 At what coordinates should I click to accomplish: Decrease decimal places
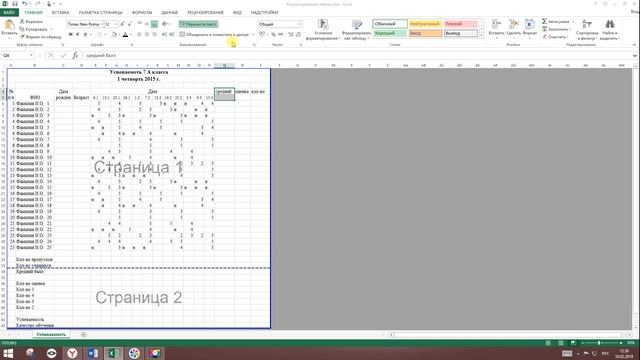coord(299,34)
